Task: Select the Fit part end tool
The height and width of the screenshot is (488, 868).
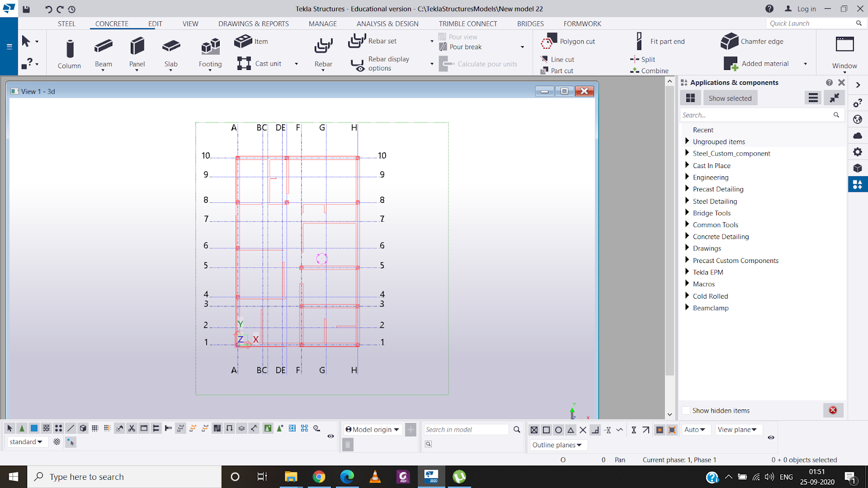Action: tap(661, 41)
